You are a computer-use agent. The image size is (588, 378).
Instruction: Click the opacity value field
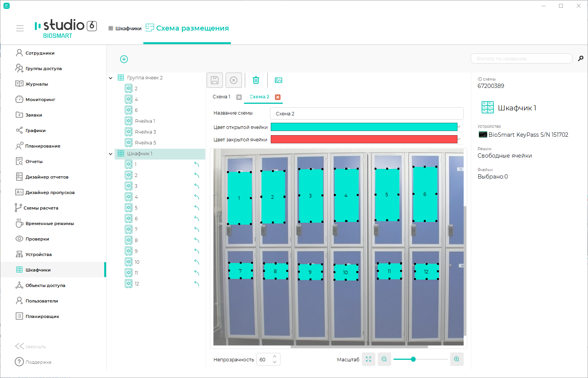point(264,359)
